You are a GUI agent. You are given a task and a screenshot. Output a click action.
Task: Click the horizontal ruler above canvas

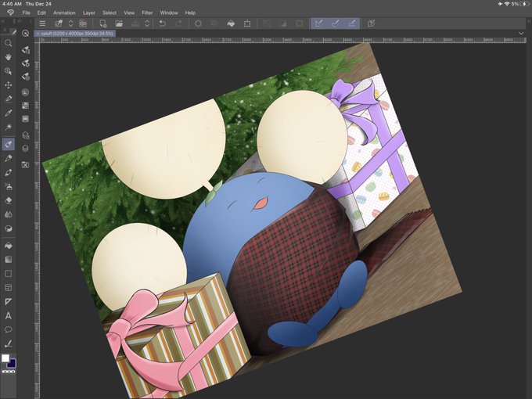click(x=284, y=40)
